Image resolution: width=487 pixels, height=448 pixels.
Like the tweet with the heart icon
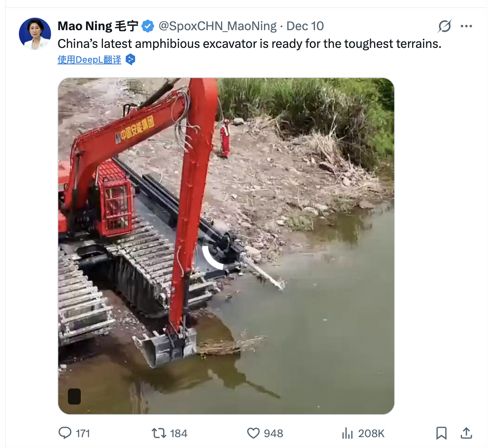[253, 434]
